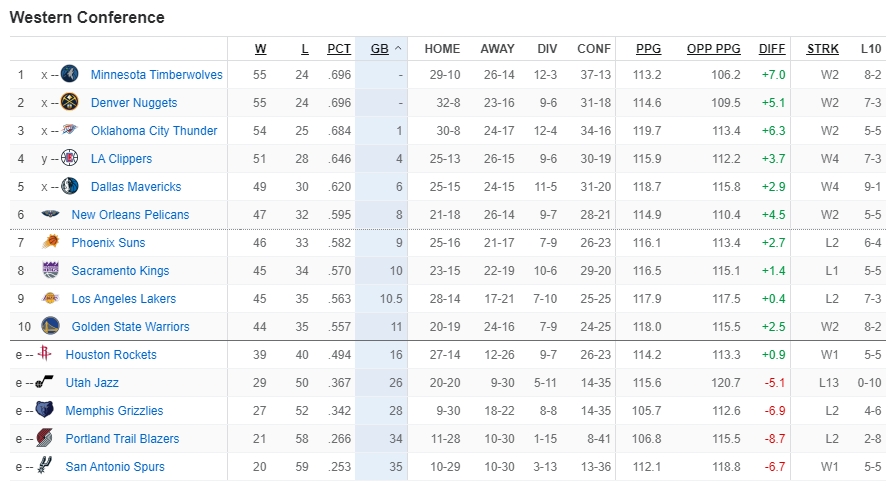Screen dimensions: 896x488
Task: Sort by OPP PPG column header
Action: click(713, 48)
